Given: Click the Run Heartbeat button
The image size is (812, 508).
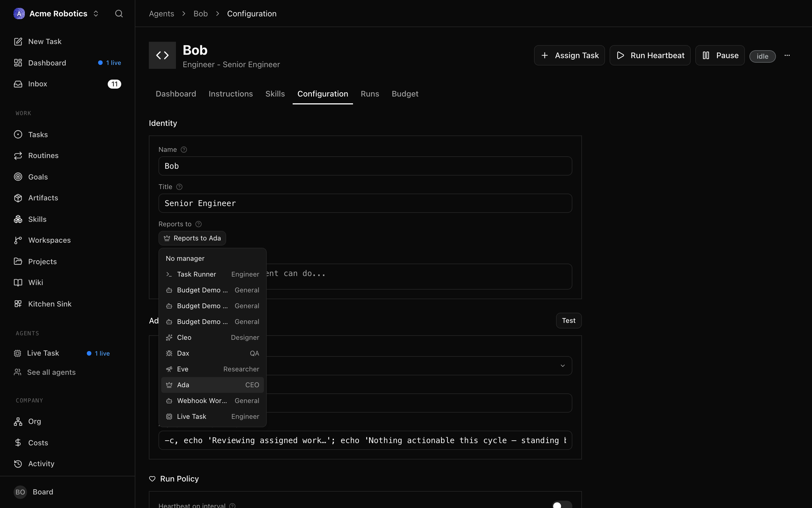Looking at the screenshot, I should 650,55.
